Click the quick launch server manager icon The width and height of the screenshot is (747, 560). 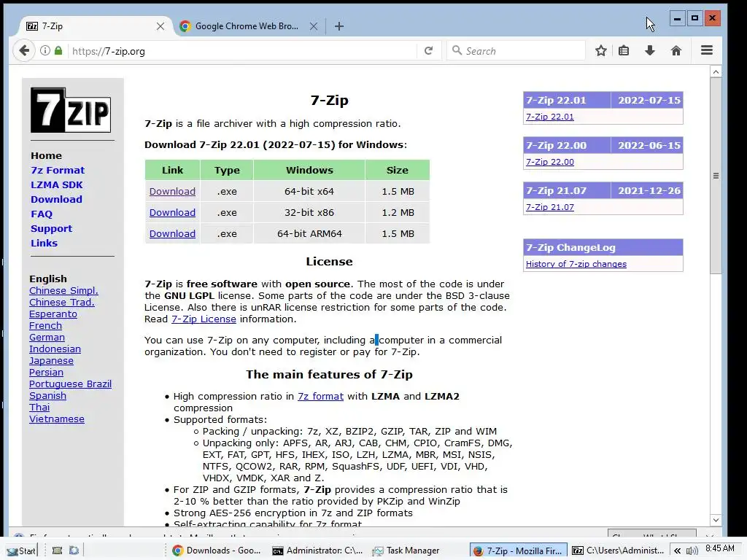[x=57, y=551]
